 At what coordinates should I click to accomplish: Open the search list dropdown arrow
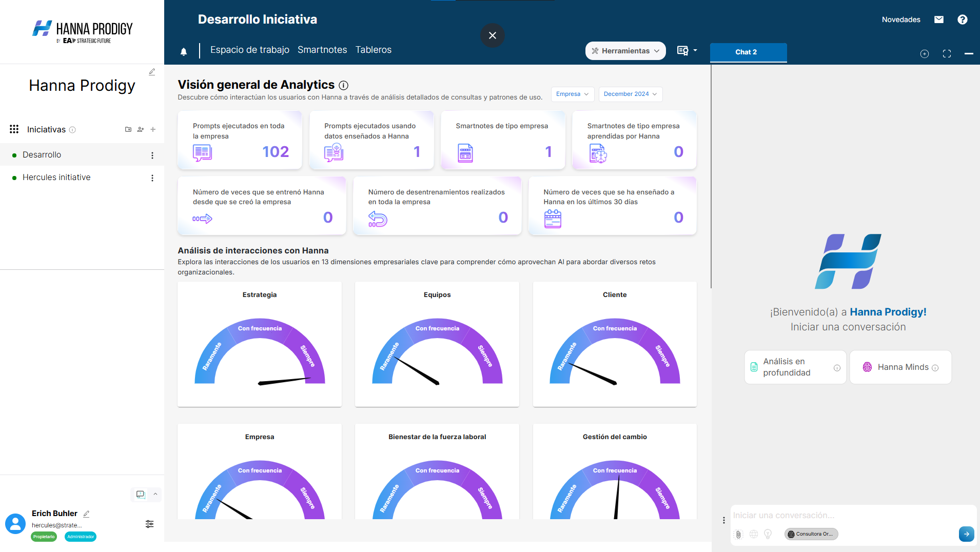(x=695, y=50)
